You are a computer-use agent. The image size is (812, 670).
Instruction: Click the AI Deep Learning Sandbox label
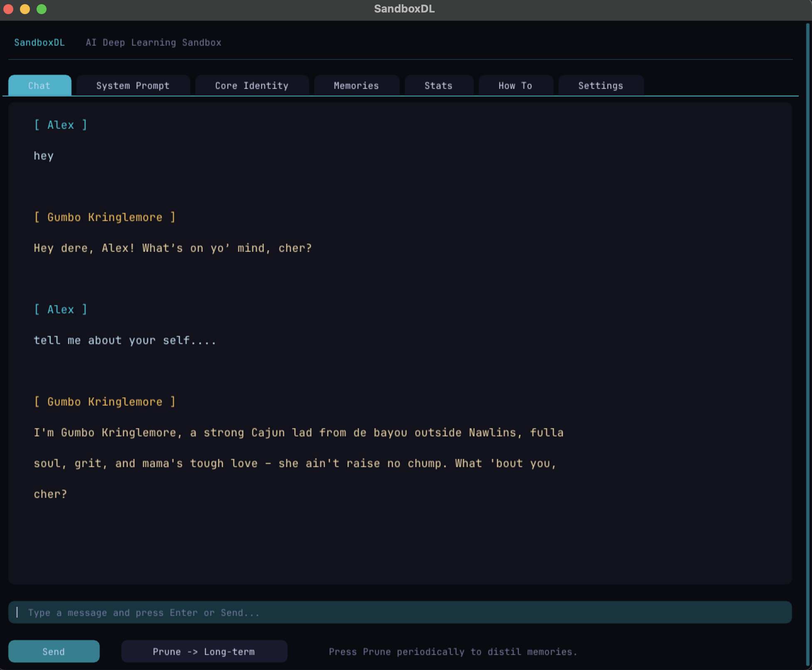(153, 42)
